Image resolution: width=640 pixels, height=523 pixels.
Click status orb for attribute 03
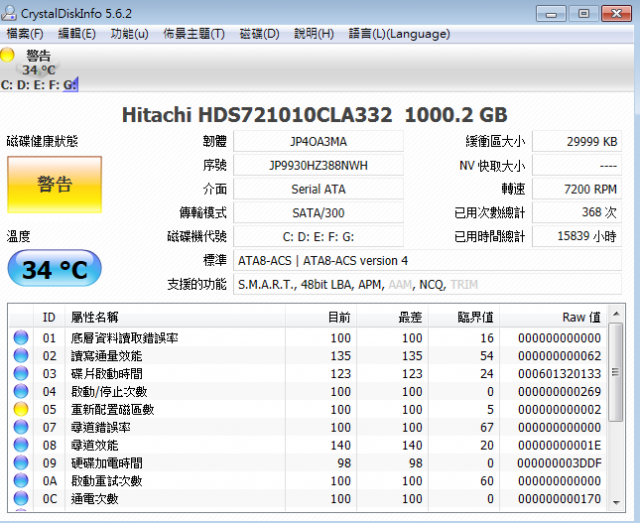tap(21, 373)
